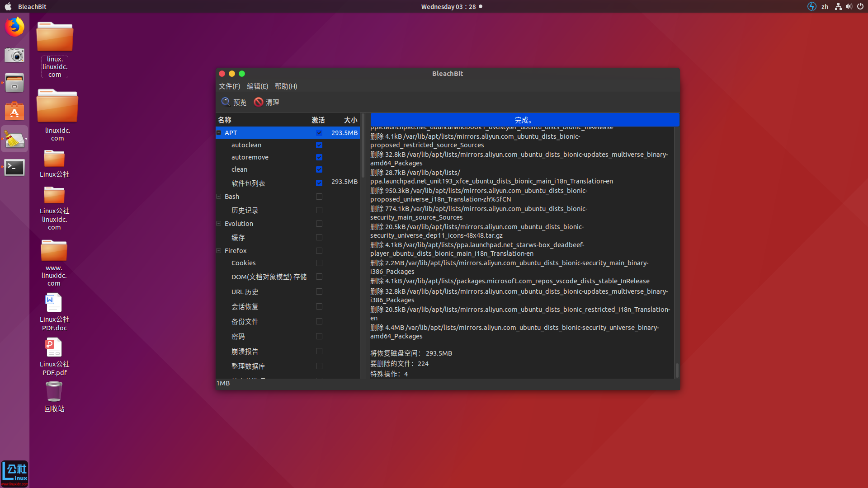Click the Apple logo in top bar
The width and height of the screenshot is (868, 488).
(x=8, y=6)
